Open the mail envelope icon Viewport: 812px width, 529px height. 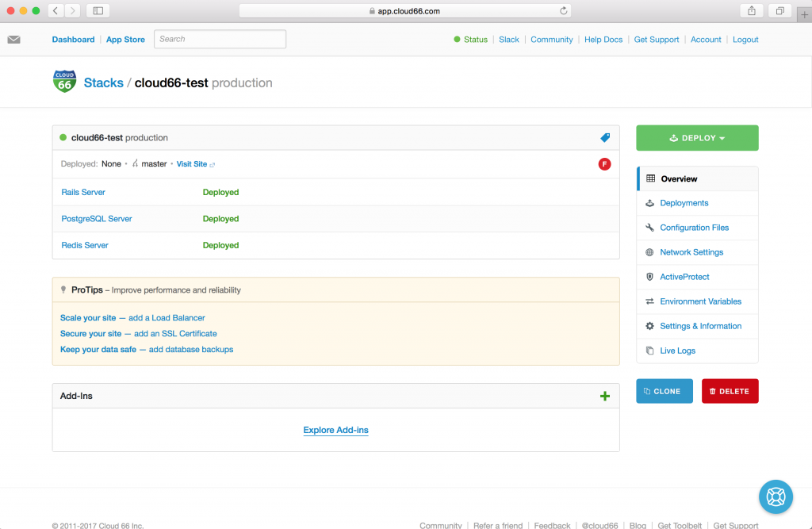(14, 40)
